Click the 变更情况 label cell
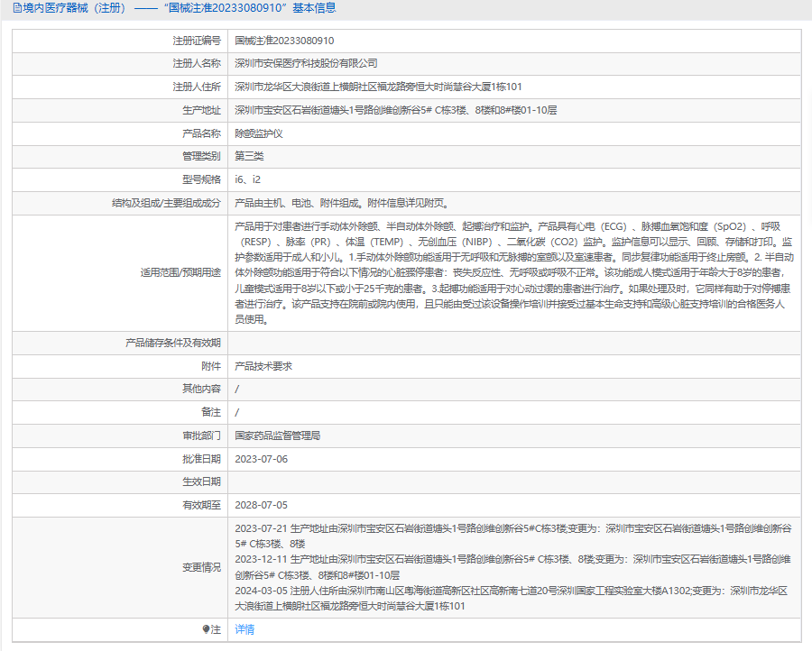The height and width of the screenshot is (651, 812). click(x=120, y=567)
